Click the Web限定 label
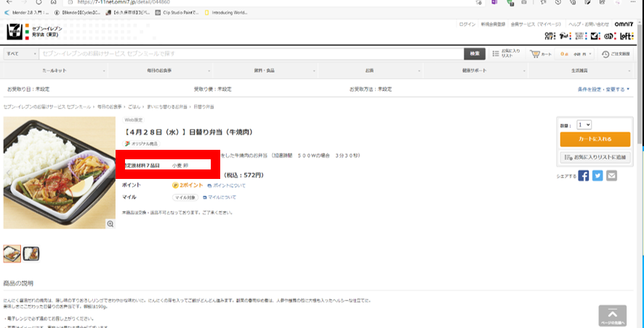This screenshot has width=644, height=328. (x=134, y=121)
